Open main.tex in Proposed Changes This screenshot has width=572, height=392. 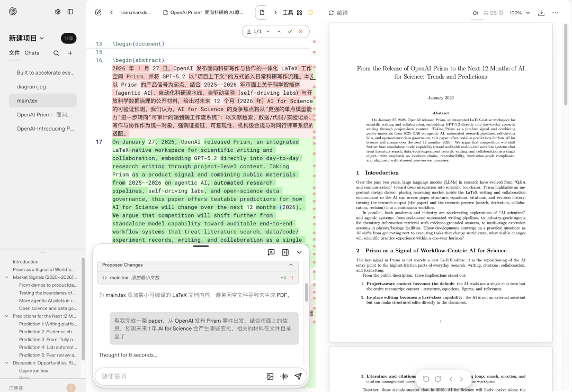click(x=198, y=278)
